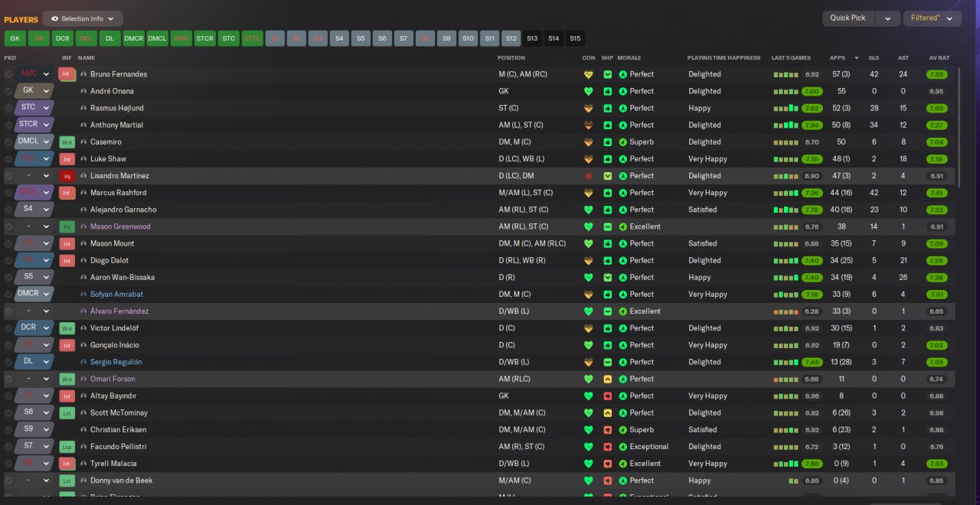Viewport: 980px width, 505px height.
Task: Click the red sharpness icon for Altay Bayındır
Action: tap(608, 396)
